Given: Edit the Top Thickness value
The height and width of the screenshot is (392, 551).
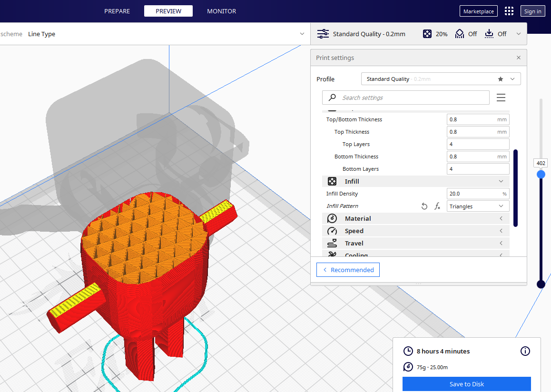Looking at the screenshot, I should (478, 132).
